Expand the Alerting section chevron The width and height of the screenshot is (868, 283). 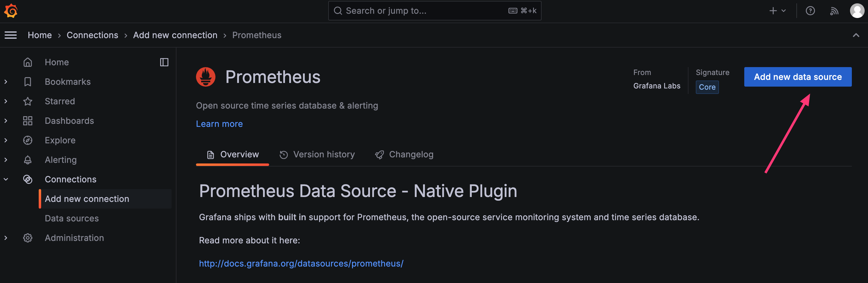tap(6, 160)
